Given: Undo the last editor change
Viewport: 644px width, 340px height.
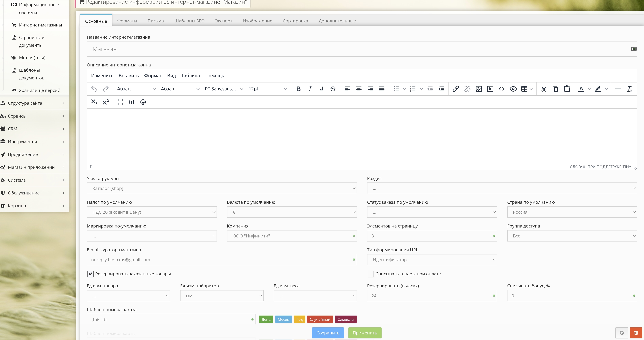Looking at the screenshot, I should (x=94, y=89).
